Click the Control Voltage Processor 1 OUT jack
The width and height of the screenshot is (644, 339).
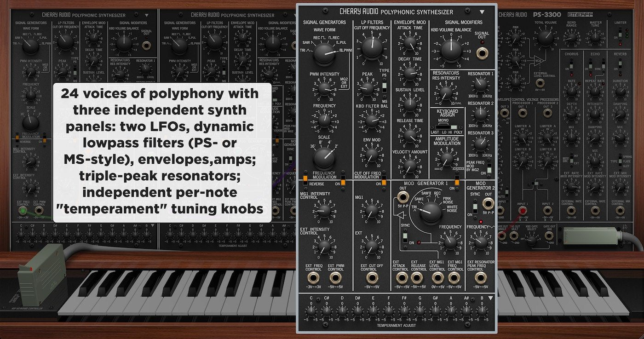point(523,113)
